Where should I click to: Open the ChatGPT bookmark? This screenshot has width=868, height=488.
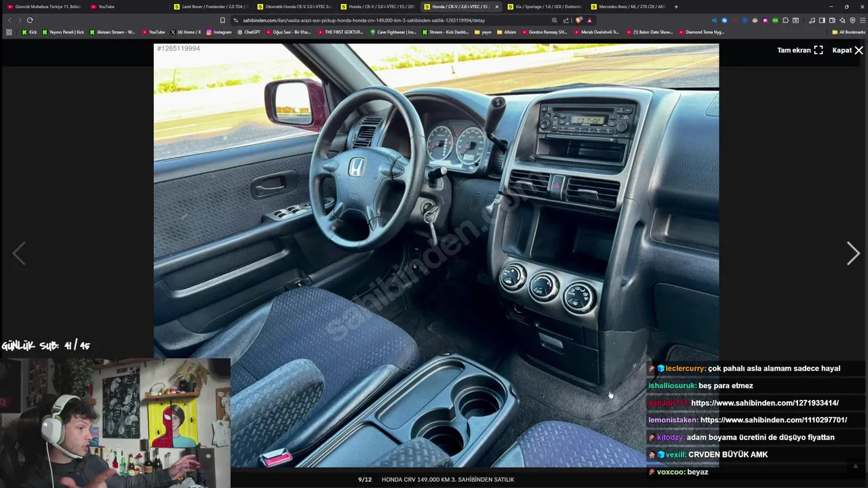tap(249, 32)
